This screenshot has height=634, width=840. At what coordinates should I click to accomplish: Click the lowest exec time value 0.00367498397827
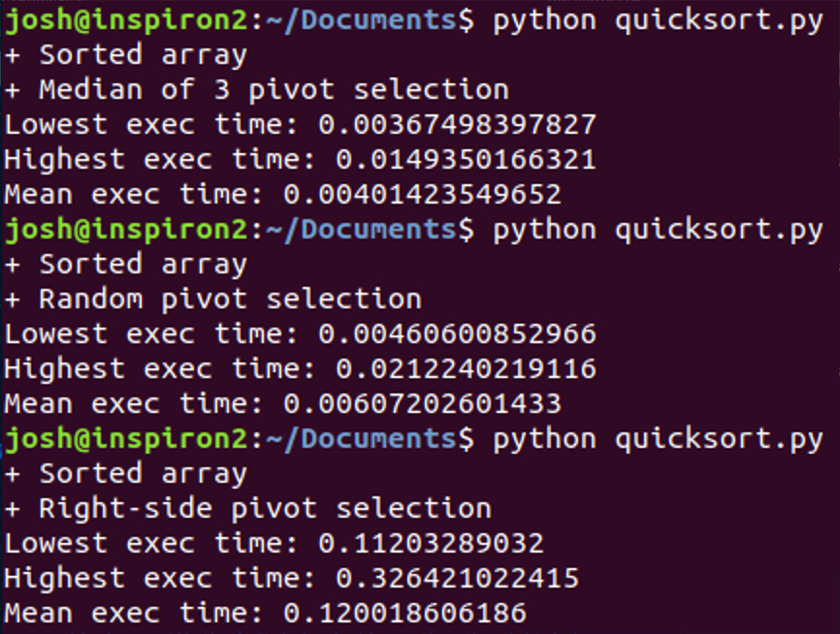tap(457, 125)
